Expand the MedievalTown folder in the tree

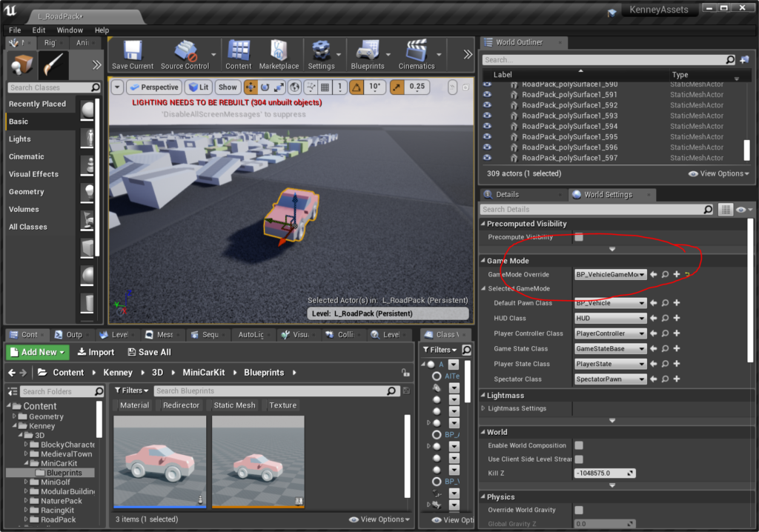click(26, 454)
